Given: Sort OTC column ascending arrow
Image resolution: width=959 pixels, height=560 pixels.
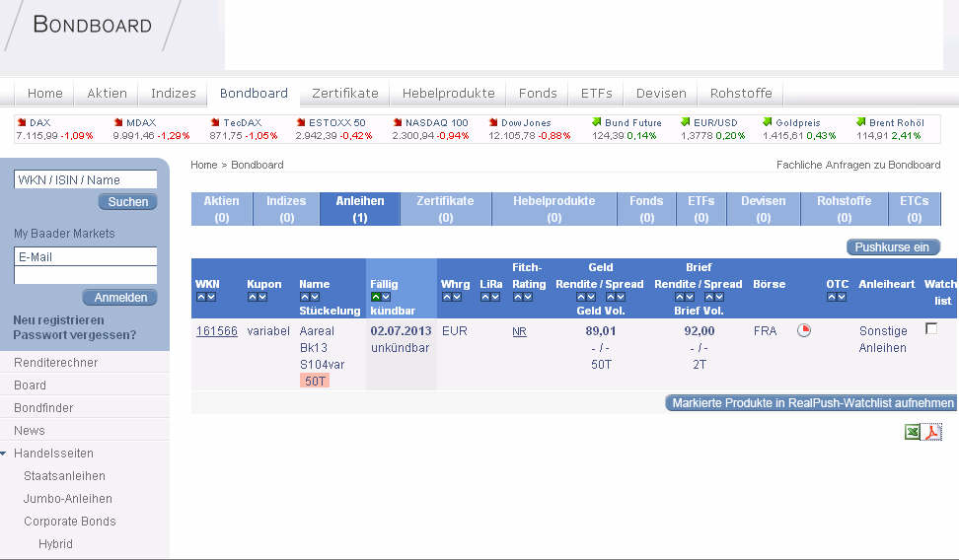Looking at the screenshot, I should pos(832,297).
